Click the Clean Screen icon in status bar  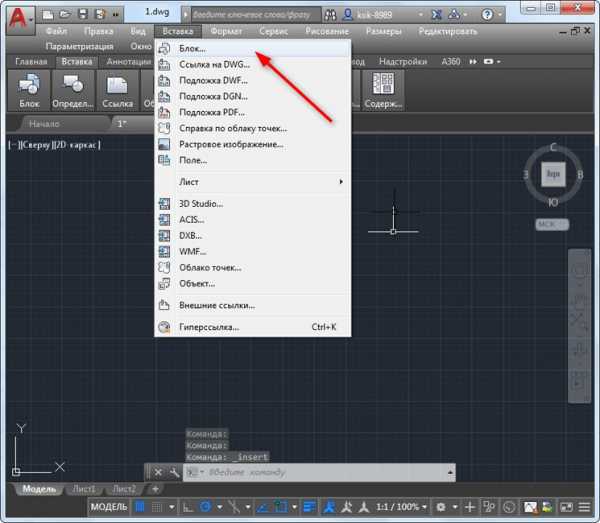pos(566,507)
